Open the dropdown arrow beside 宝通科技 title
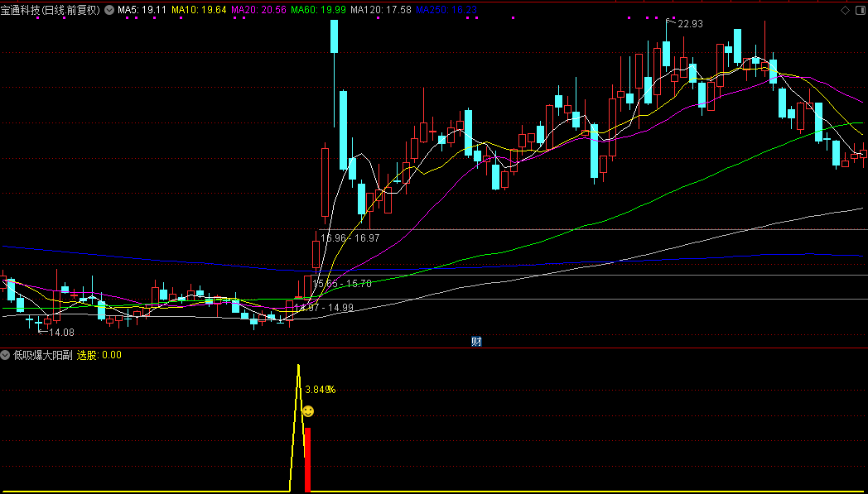Image resolution: width=868 pixels, height=494 pixels. (x=108, y=10)
